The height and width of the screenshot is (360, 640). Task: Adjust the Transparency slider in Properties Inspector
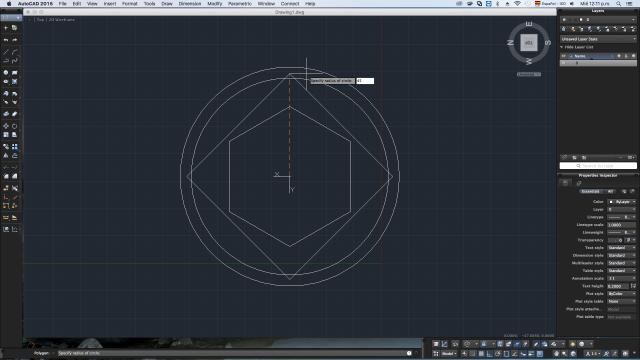coord(616,240)
